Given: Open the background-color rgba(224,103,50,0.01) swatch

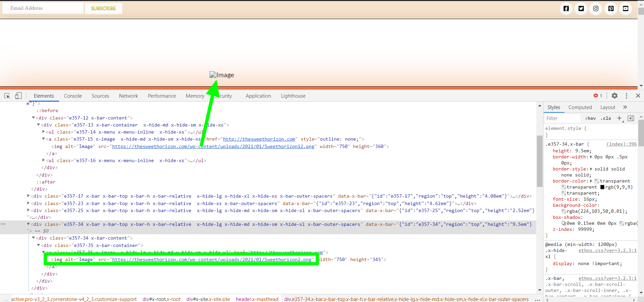Looking at the screenshot, I should (564, 211).
